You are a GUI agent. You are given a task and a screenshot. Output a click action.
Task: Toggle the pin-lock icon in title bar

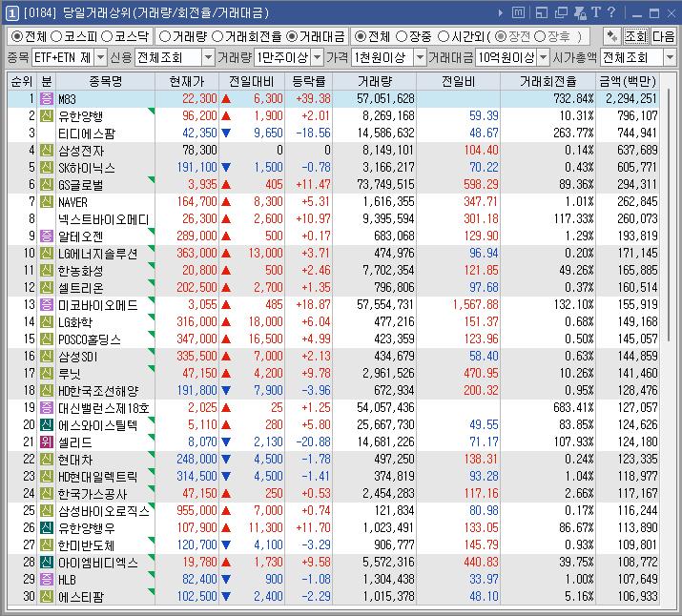point(580,12)
